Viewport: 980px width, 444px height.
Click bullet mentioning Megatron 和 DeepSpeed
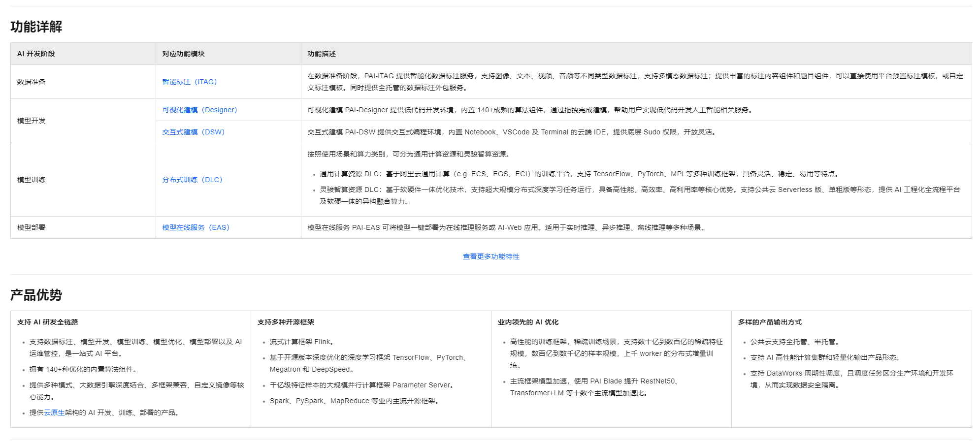[368, 363]
